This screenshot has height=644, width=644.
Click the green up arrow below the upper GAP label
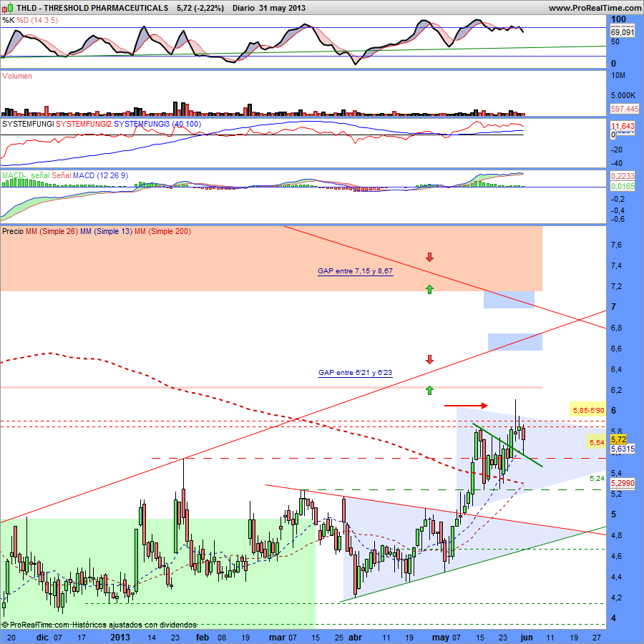click(429, 289)
